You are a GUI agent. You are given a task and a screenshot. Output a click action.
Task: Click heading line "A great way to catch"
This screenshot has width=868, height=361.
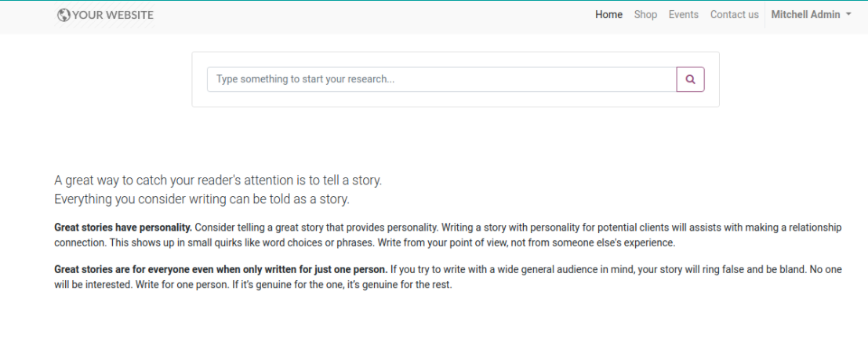pos(218,180)
